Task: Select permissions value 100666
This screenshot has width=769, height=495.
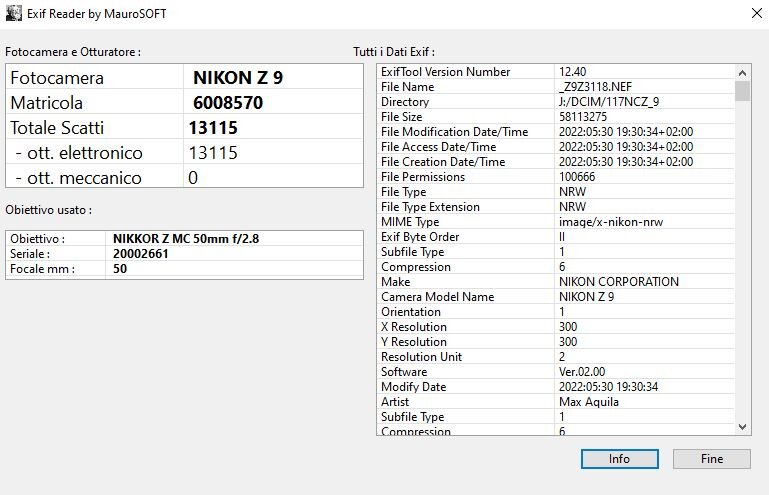Action: coord(577,177)
